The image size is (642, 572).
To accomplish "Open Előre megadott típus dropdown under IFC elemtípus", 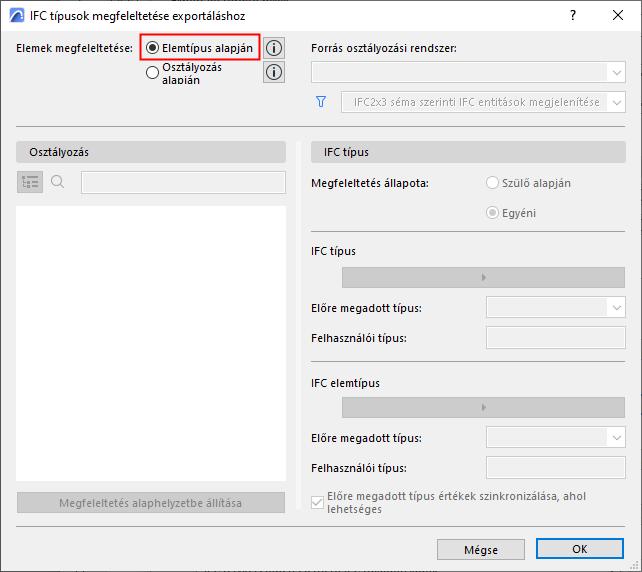I will tap(556, 438).
